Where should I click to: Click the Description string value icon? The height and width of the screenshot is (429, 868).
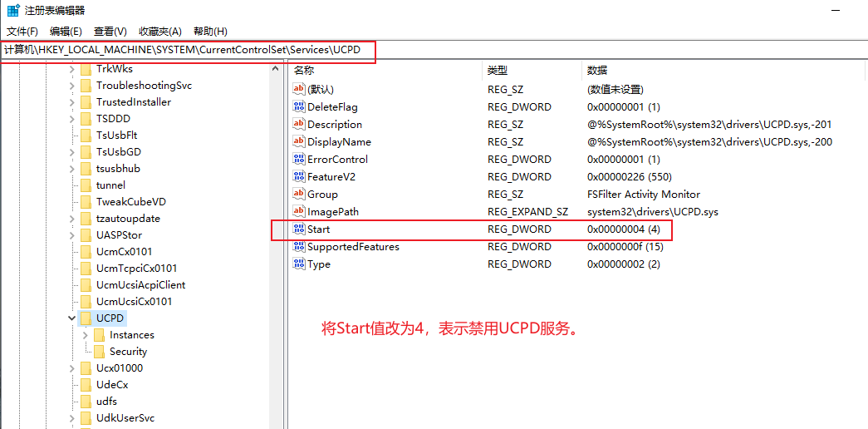click(299, 124)
